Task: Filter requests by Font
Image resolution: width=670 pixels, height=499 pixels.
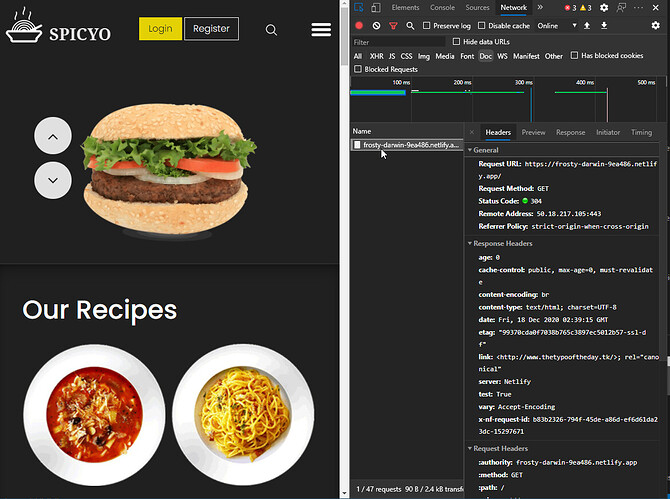Action: click(467, 56)
